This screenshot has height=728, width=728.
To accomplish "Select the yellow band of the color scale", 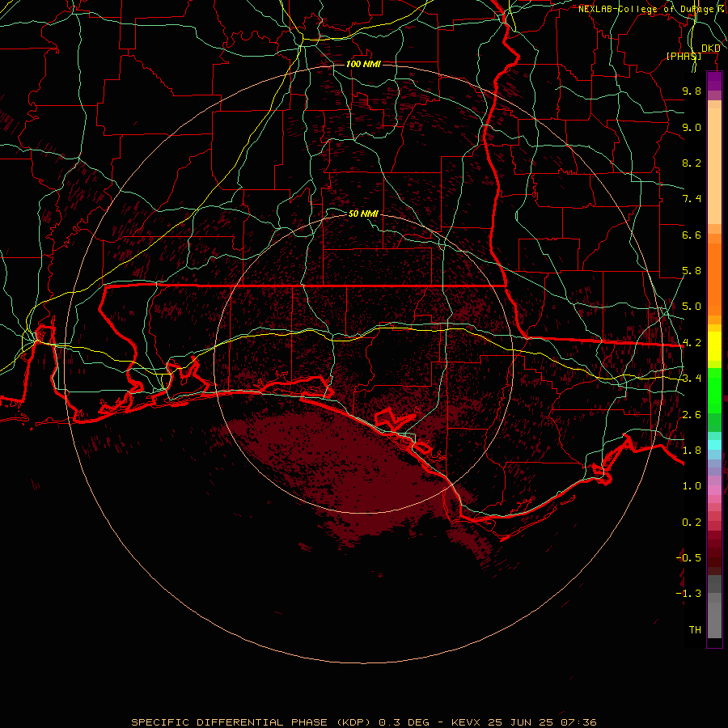I will (x=714, y=346).
